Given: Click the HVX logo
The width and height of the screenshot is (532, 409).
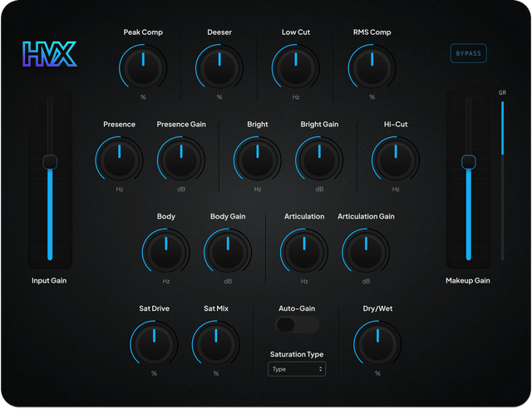Looking at the screenshot, I should coord(50,54).
